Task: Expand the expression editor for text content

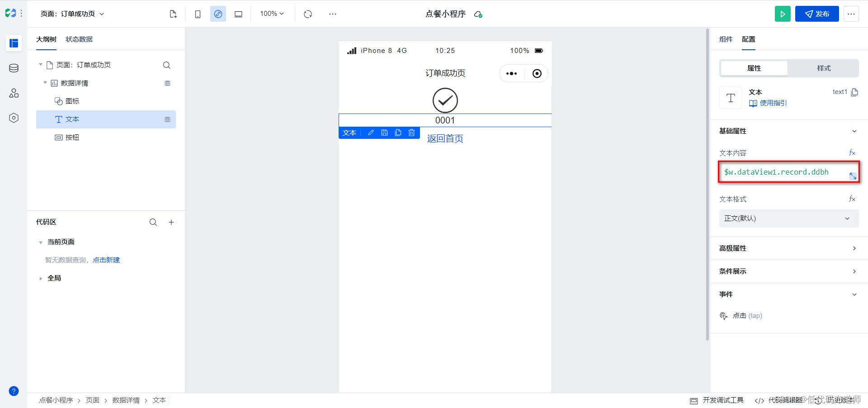Action: [853, 176]
